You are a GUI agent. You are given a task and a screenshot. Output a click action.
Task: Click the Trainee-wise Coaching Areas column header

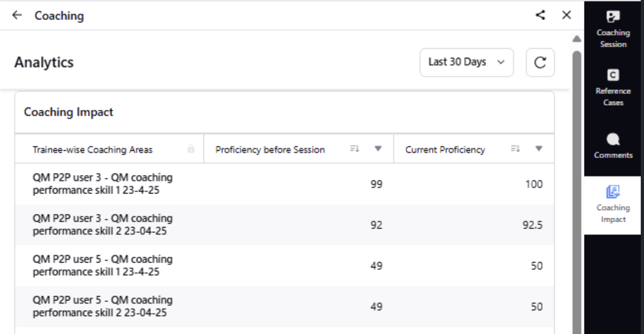[x=109, y=149]
